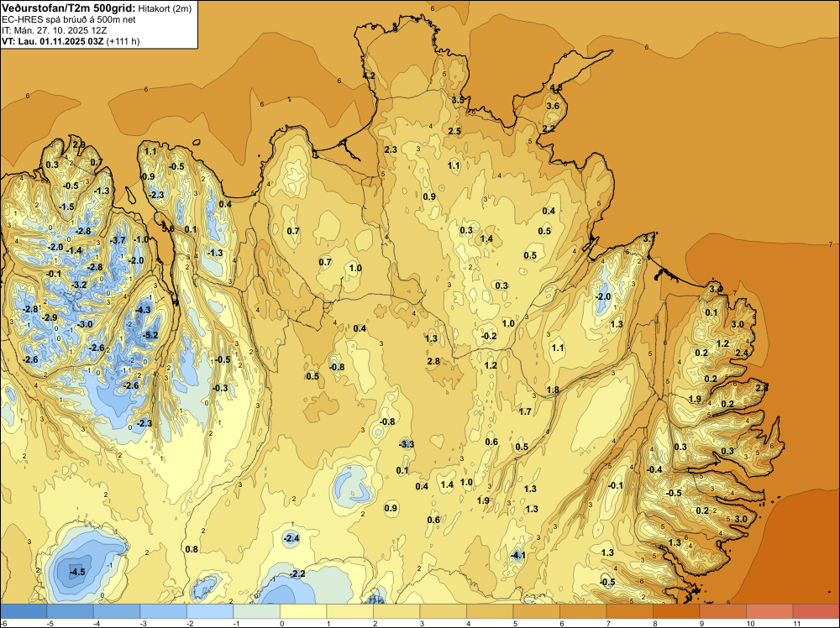
Task: Click the "-2.2" temperature value
Action: pyautogui.click(x=297, y=573)
